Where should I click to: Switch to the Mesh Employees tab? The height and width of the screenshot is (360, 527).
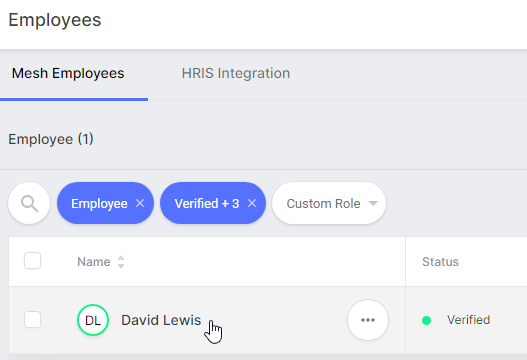pyautogui.click(x=68, y=73)
